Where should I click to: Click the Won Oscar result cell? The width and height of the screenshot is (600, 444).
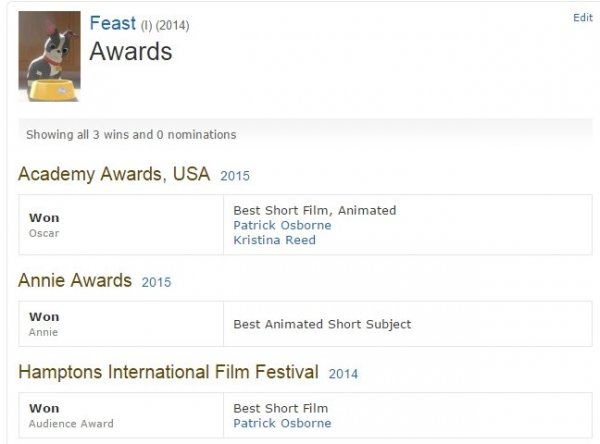click(x=120, y=225)
